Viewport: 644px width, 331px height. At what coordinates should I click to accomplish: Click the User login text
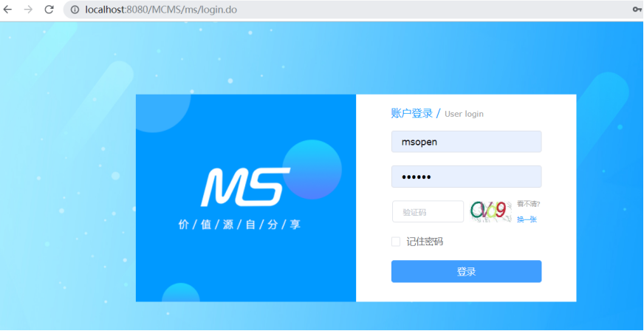click(x=464, y=115)
